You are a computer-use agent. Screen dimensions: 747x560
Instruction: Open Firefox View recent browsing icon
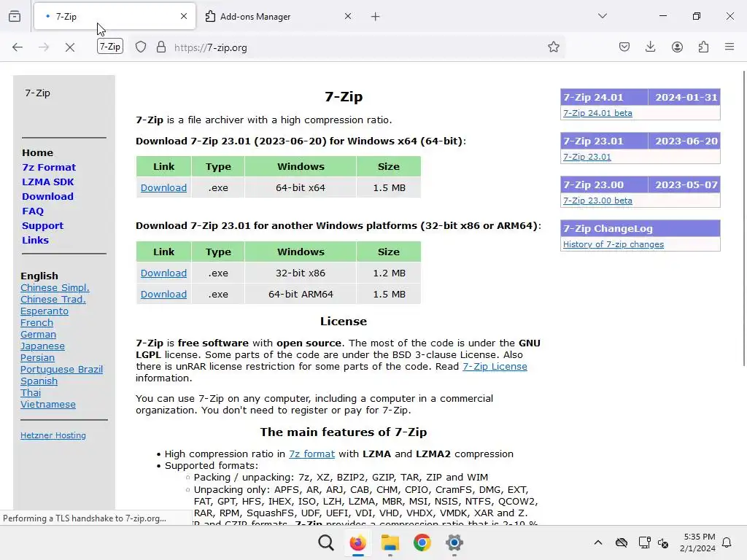pyautogui.click(x=15, y=16)
